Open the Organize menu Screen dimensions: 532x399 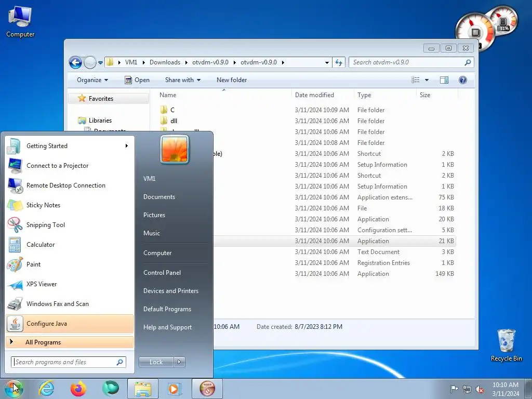(x=92, y=80)
